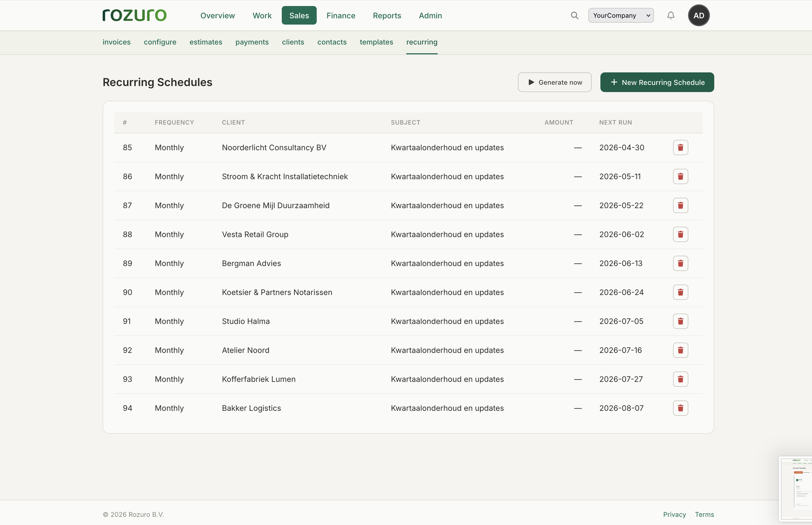
Task: Click the Kofferfabriek Lumen client name
Action: [x=259, y=379]
